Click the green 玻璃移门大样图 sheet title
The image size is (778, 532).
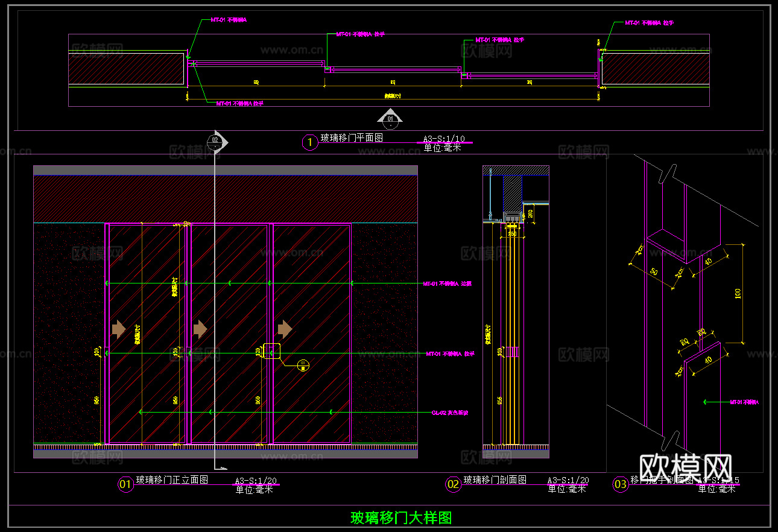[401, 518]
